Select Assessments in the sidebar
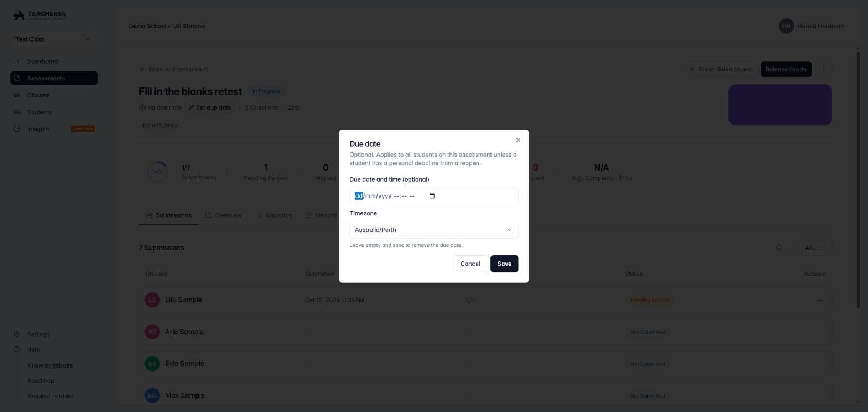This screenshot has width=868, height=412. tap(54, 78)
